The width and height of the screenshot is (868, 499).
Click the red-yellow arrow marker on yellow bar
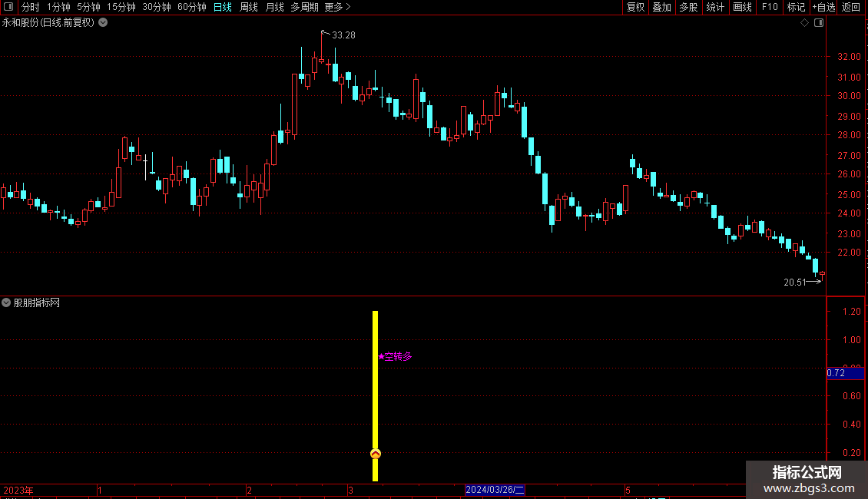click(x=376, y=454)
